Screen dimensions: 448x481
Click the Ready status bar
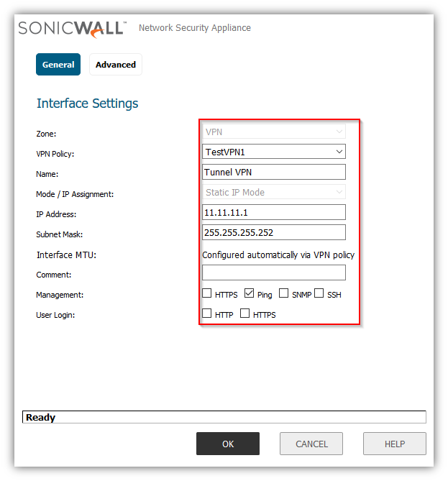(224, 417)
